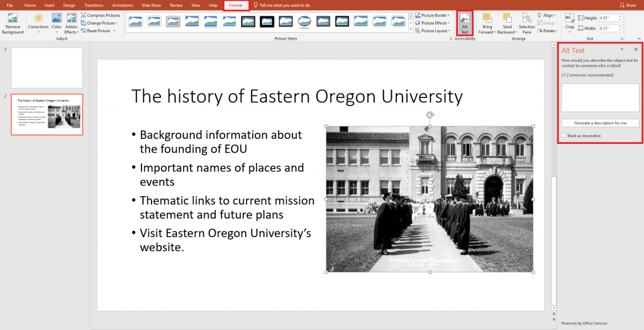Open the Alt Text pane options arrow
This screenshot has height=330, width=644.
tap(622, 50)
